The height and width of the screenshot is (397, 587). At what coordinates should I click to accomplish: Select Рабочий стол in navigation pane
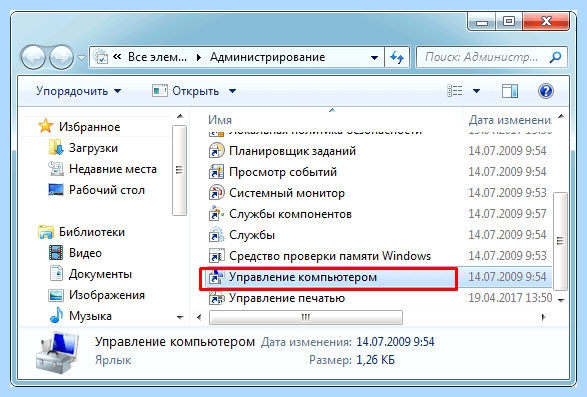click(x=107, y=190)
